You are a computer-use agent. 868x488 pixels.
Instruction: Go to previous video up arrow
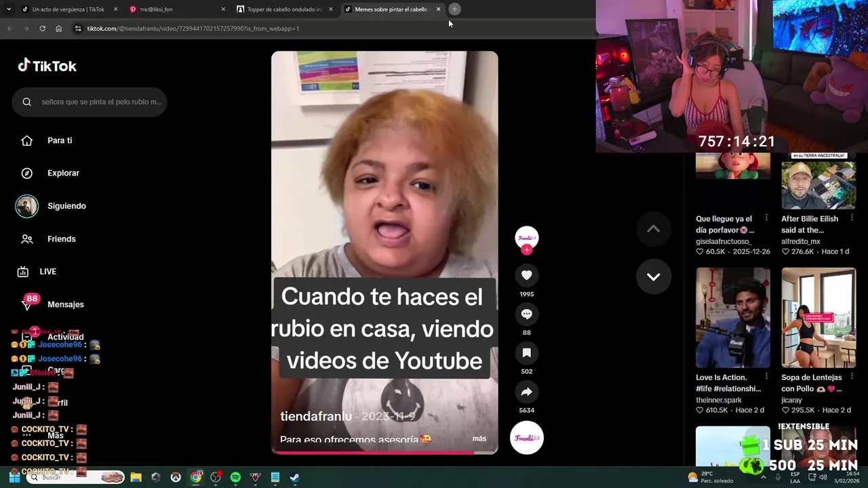coord(654,229)
